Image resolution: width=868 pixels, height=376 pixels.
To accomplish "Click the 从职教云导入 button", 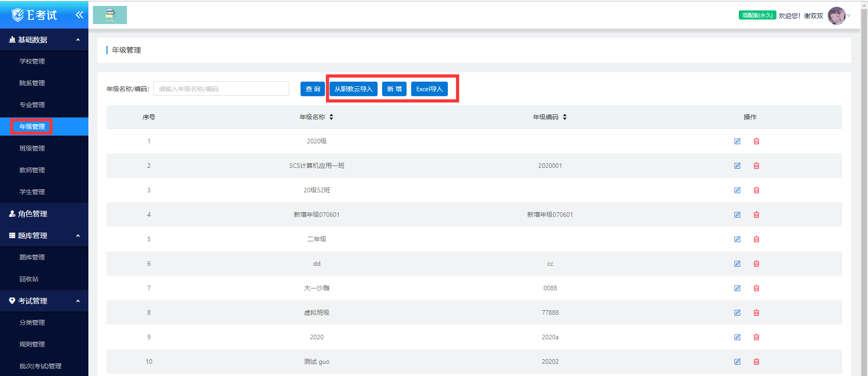I will click(x=354, y=89).
